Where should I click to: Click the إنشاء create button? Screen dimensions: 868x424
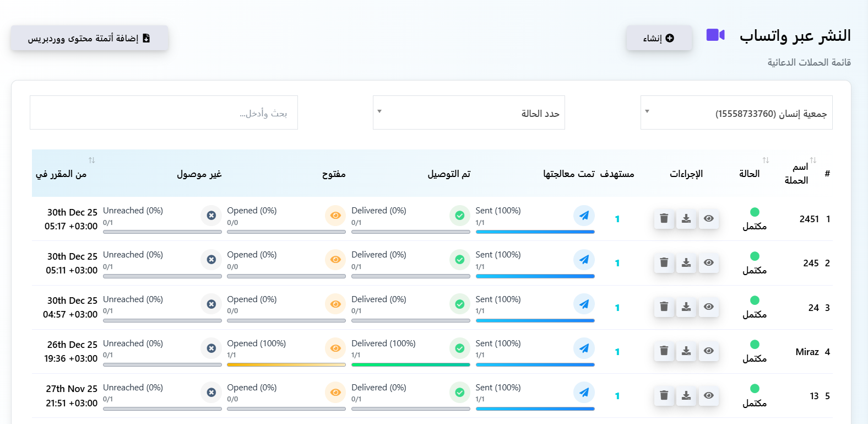pyautogui.click(x=659, y=38)
